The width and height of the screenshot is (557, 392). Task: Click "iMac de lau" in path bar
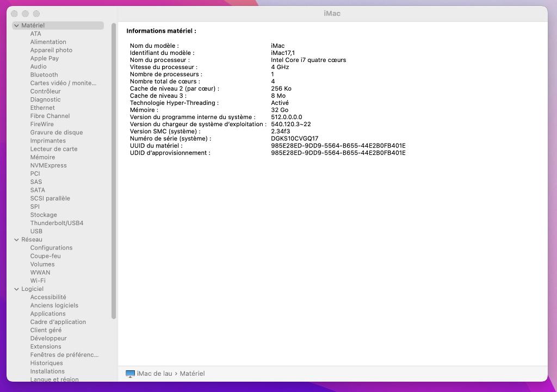coord(154,374)
